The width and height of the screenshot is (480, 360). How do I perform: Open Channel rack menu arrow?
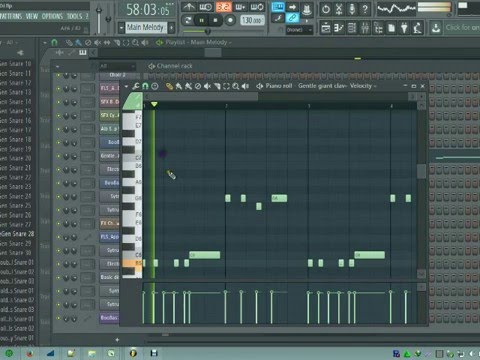coord(57,67)
